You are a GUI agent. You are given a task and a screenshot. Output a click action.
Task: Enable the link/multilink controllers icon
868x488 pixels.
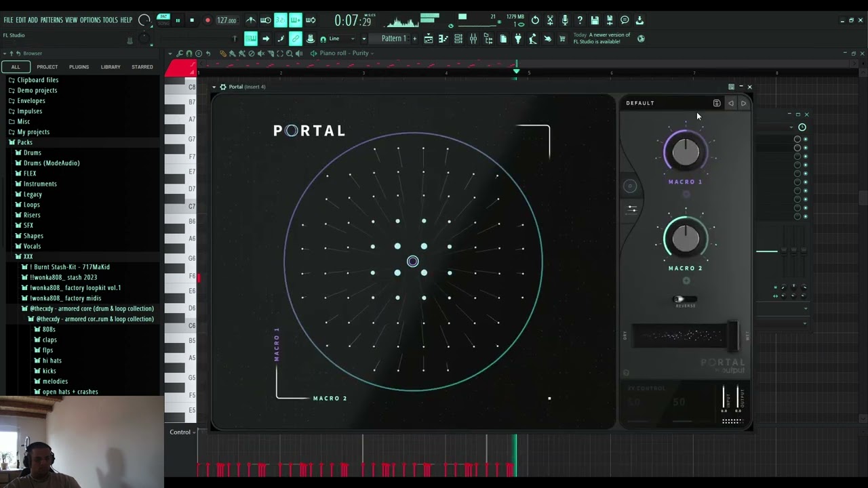[x=295, y=39]
